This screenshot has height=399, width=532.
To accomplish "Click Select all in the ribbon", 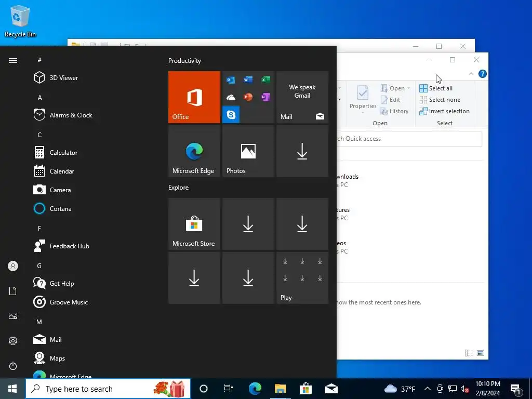I will (x=436, y=88).
